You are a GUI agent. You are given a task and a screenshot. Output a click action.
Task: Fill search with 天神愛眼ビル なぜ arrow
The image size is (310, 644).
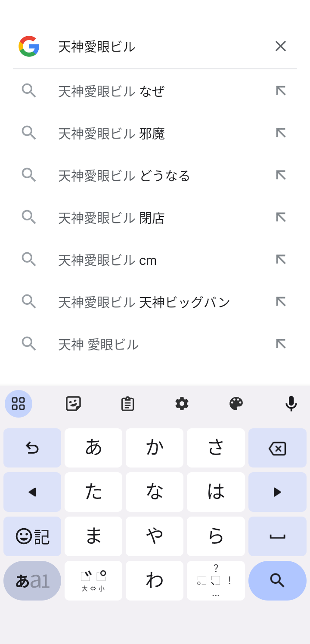(281, 91)
